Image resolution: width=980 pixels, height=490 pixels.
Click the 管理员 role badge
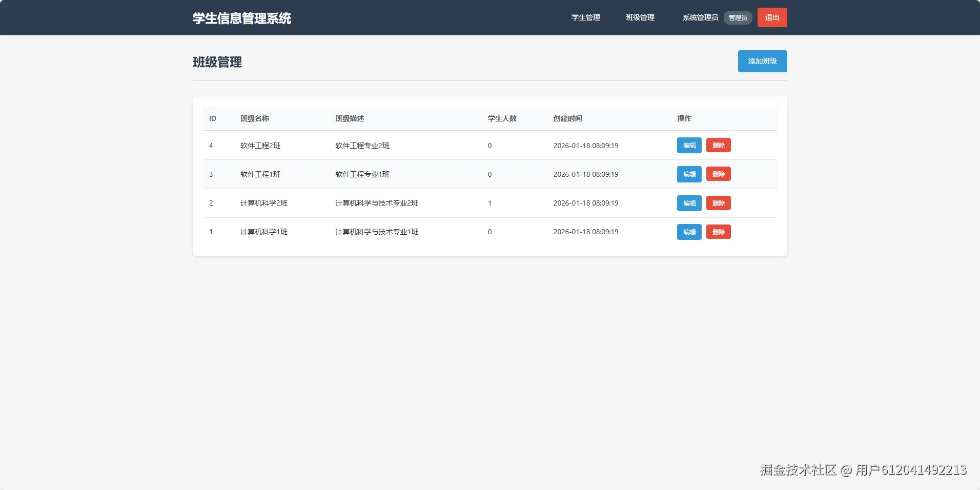737,17
